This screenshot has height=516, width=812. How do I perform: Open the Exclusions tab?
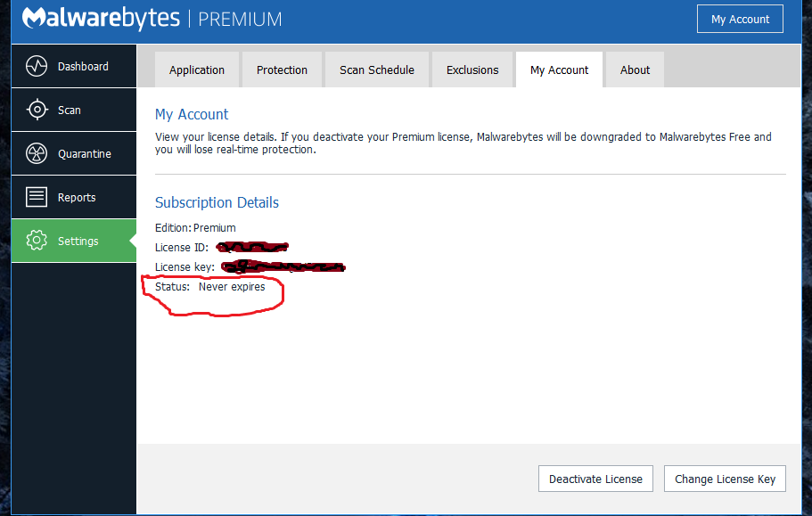point(472,70)
